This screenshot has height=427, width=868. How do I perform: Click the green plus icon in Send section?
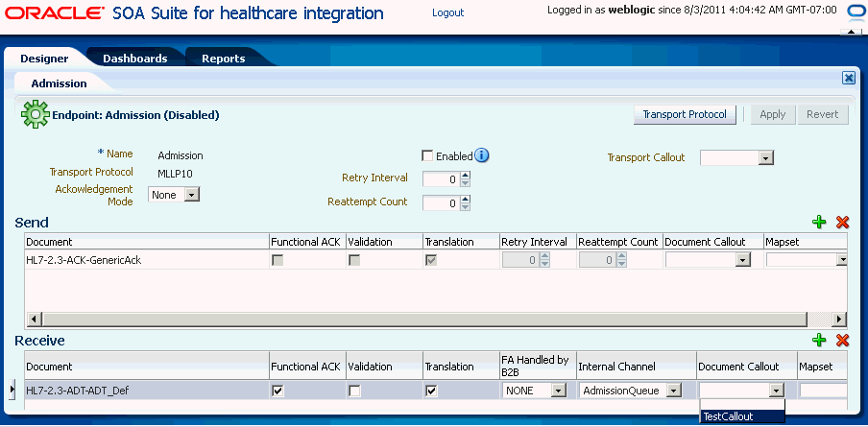coord(819,223)
